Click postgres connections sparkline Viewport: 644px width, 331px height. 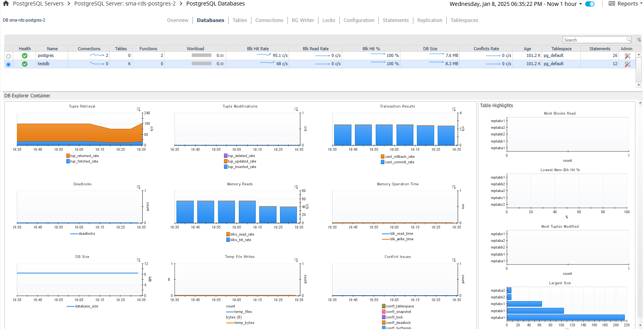[97, 55]
